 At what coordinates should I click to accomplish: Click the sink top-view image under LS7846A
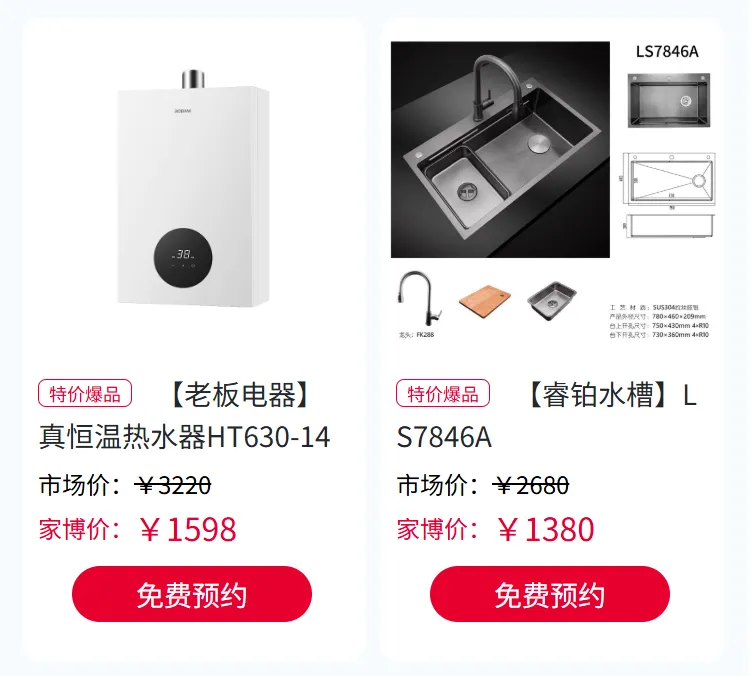[x=669, y=100]
